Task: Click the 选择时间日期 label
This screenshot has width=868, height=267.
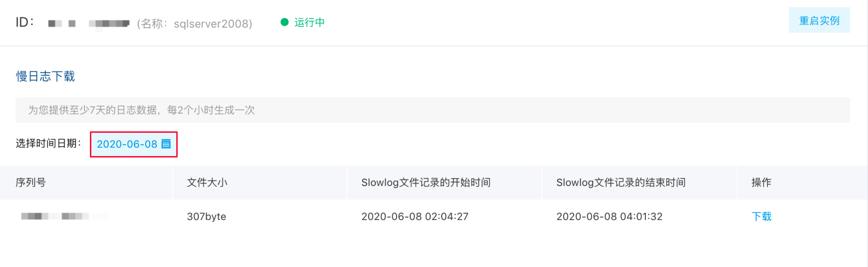Action: (48, 143)
